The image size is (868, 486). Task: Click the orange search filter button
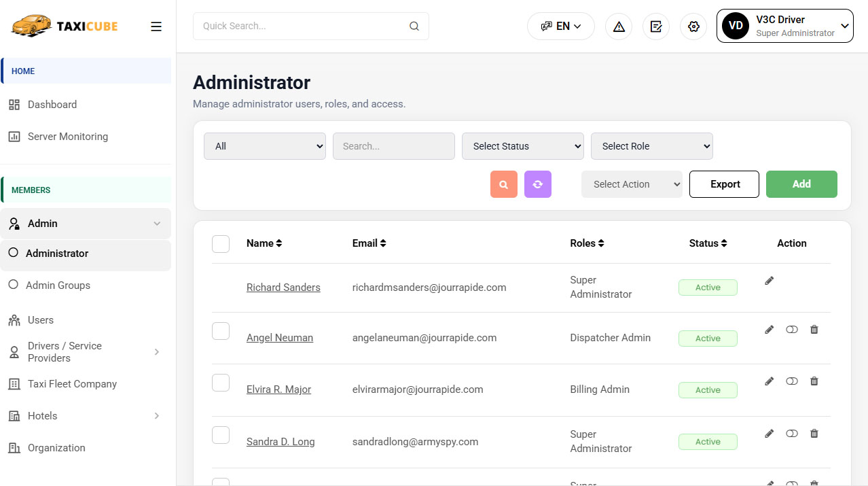click(x=504, y=184)
